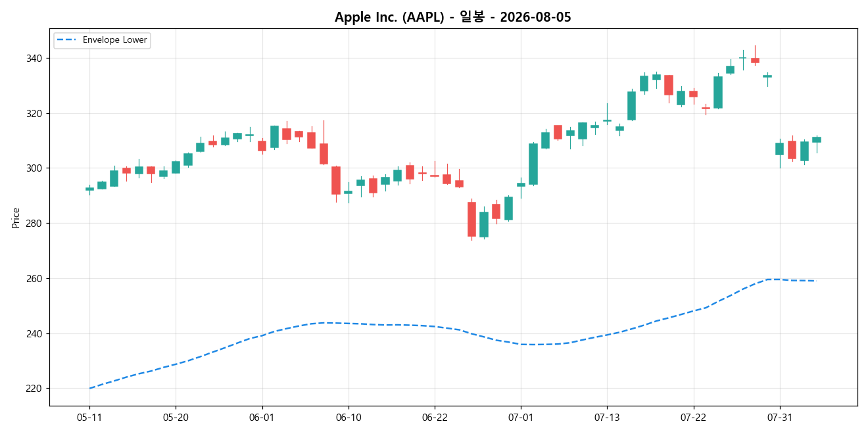
Task: Click the Envelope Lower legend label
Action: click(114, 40)
